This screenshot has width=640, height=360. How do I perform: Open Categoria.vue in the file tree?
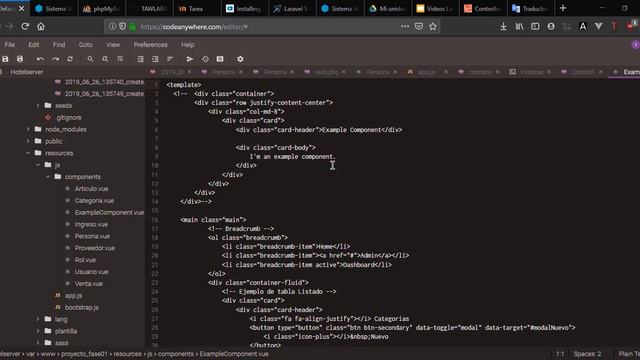[94, 201]
